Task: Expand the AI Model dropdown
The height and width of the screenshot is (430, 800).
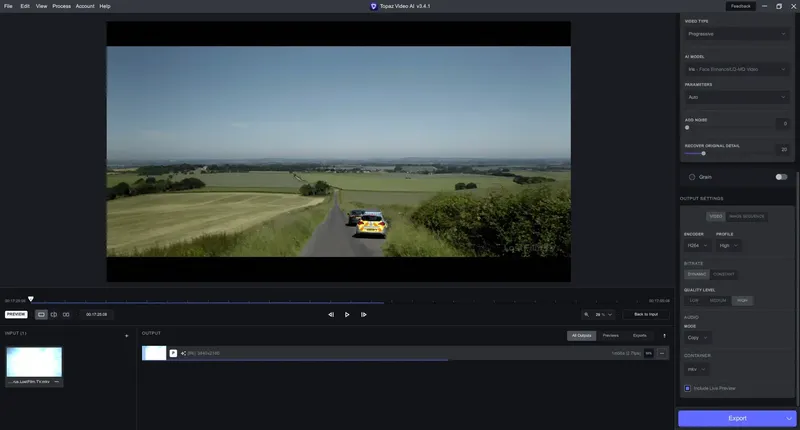Action: click(737, 69)
